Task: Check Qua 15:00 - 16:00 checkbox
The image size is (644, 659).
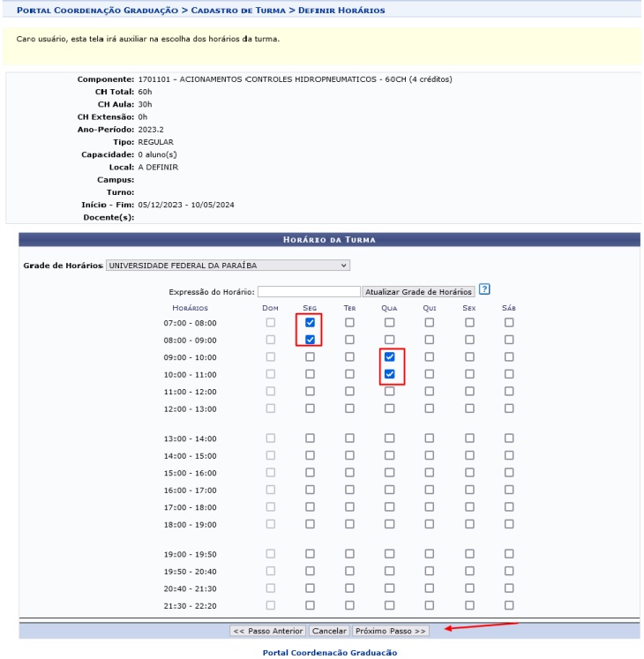Action: 390,473
